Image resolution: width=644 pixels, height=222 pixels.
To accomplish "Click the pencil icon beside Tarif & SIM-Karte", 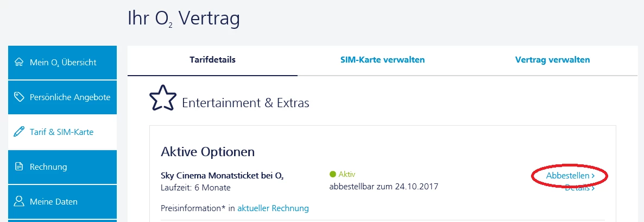I will coord(20,132).
